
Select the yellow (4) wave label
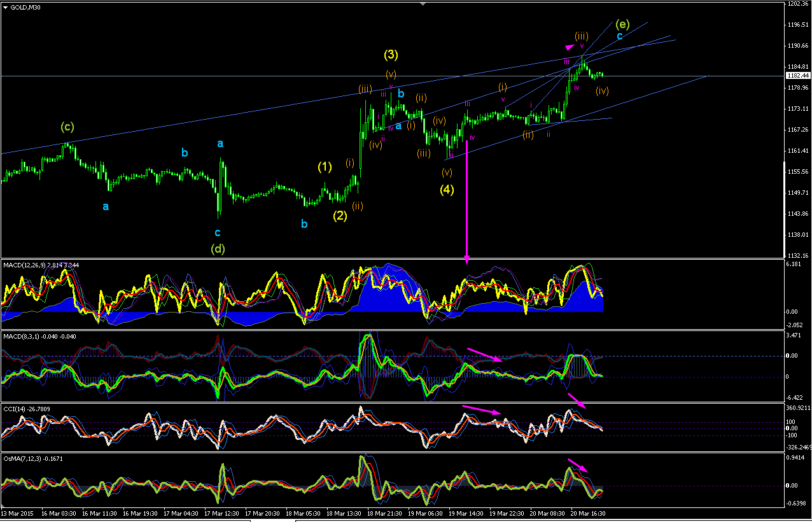[x=447, y=189]
